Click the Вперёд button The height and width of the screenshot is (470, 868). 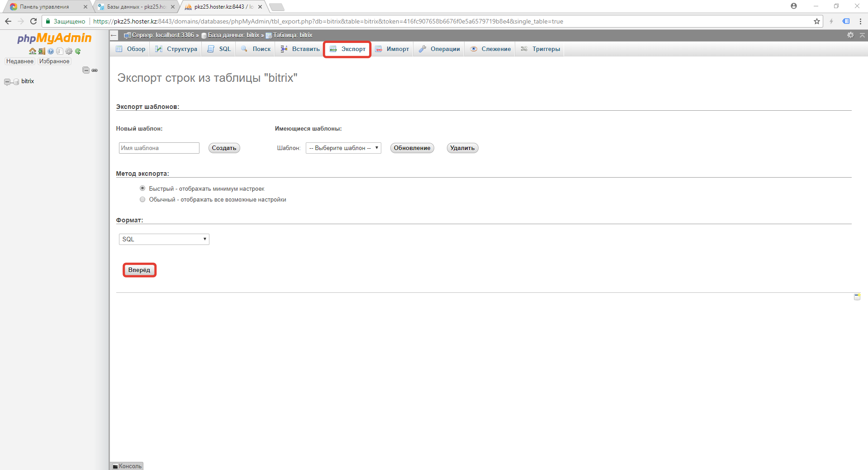click(x=139, y=270)
